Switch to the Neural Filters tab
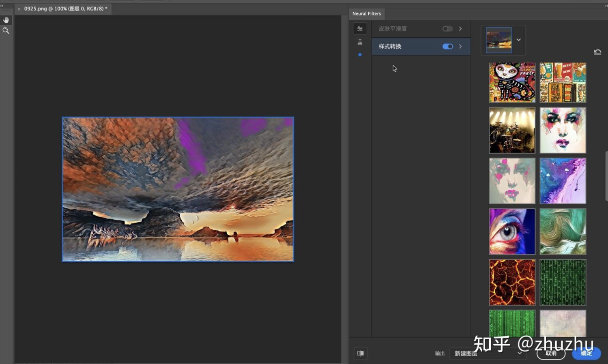This screenshot has height=364, width=608. 366,14
